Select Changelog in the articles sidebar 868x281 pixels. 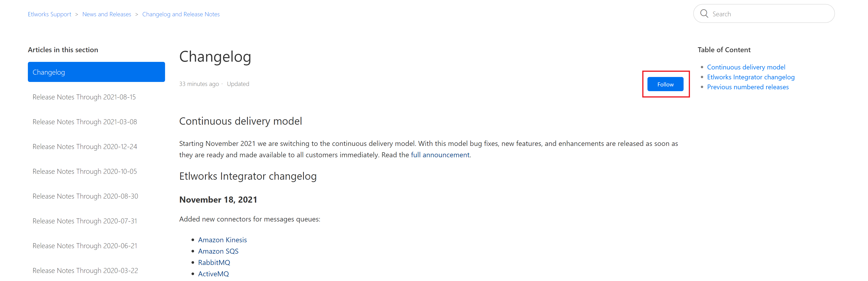(96, 72)
